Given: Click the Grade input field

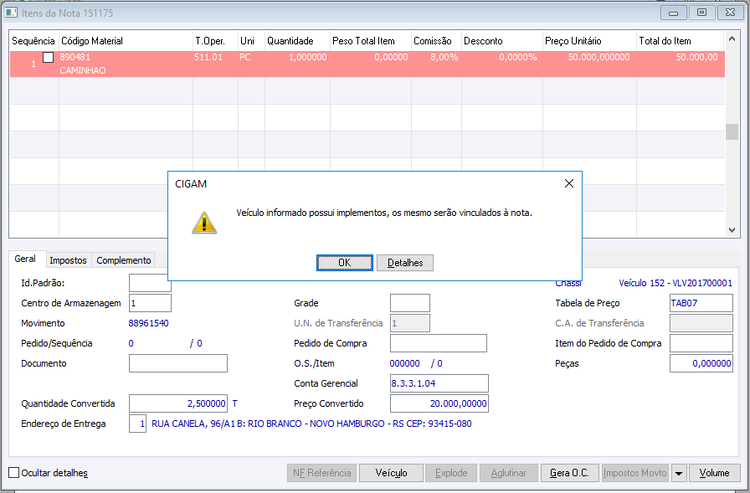Looking at the screenshot, I should (x=410, y=303).
